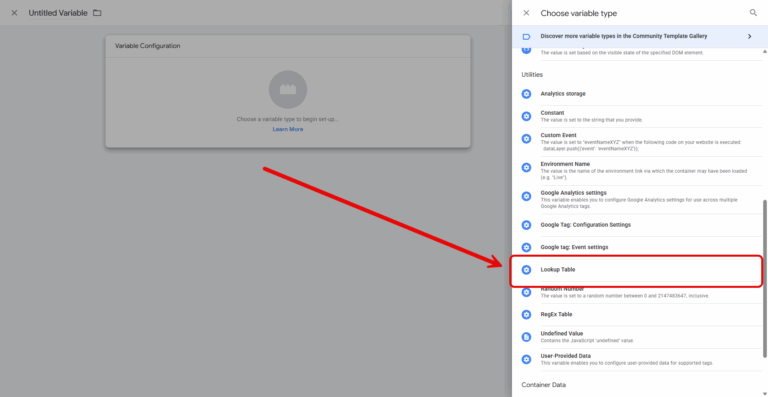Click the Google Analytics settings icon

[526, 196]
